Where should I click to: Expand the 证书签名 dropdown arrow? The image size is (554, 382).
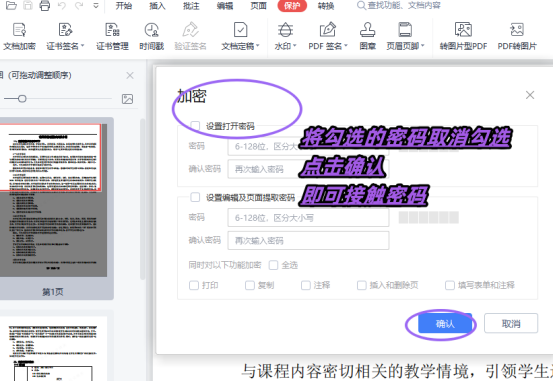tap(82, 46)
